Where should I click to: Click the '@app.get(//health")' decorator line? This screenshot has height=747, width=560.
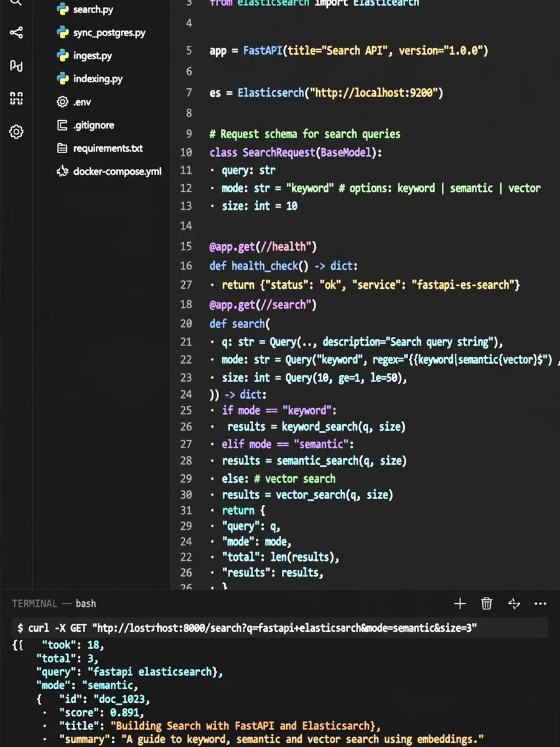coord(263,247)
